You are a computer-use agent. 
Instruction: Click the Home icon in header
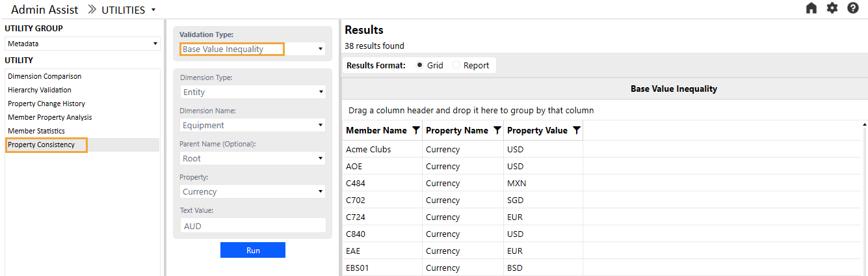(811, 8)
